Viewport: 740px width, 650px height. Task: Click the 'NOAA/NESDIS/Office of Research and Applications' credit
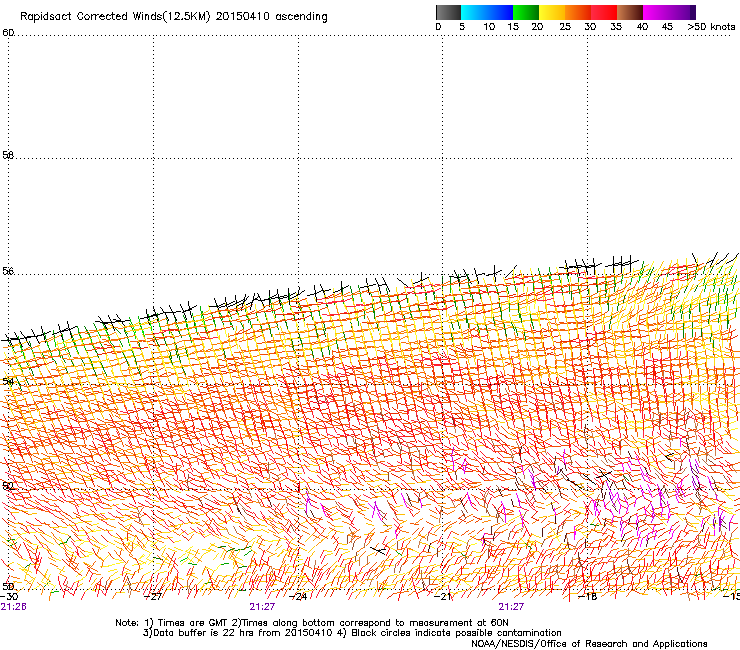tap(589, 644)
